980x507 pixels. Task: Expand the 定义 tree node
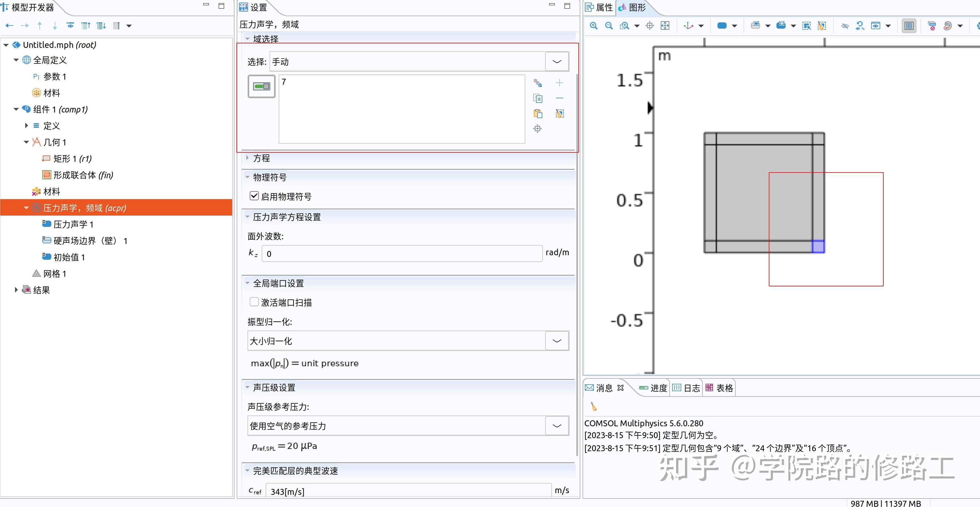pos(26,125)
